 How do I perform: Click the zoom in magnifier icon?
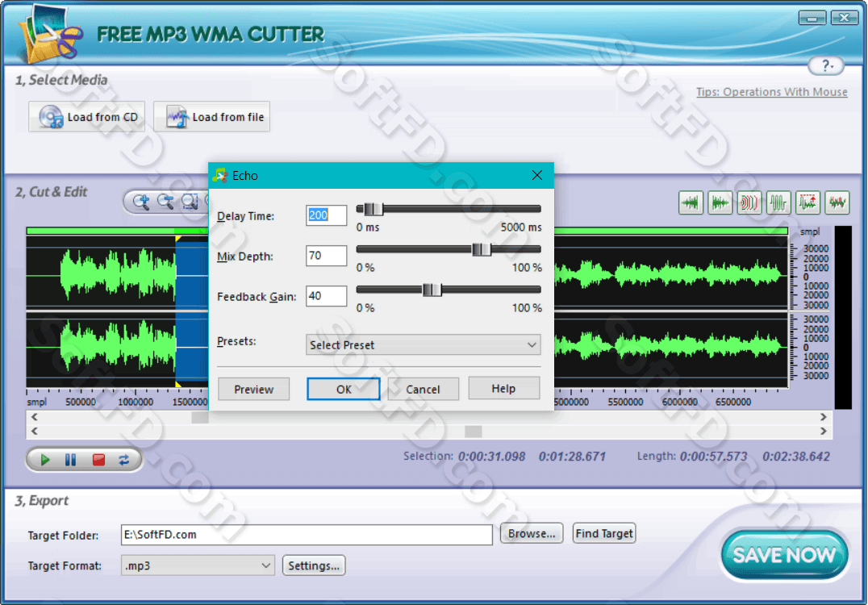141,202
